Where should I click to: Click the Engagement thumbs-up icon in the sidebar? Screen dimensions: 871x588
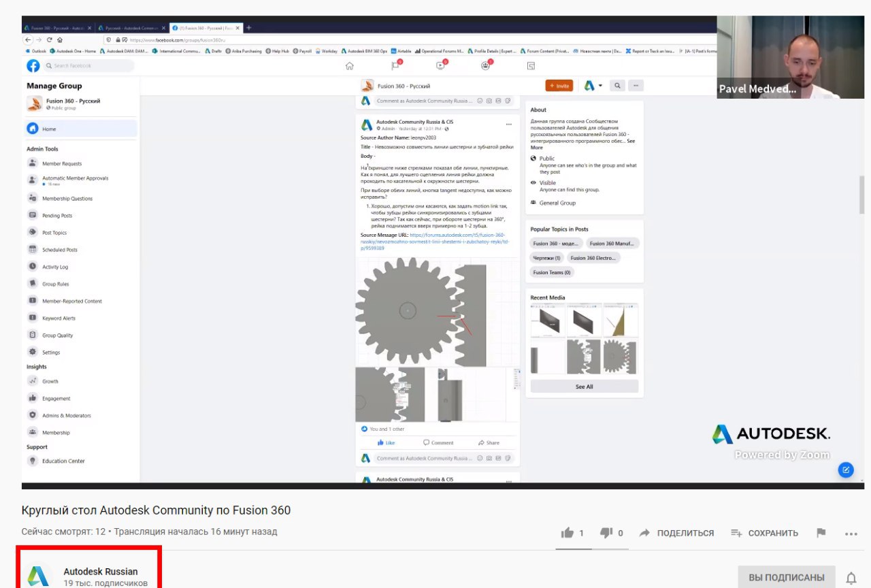(32, 397)
